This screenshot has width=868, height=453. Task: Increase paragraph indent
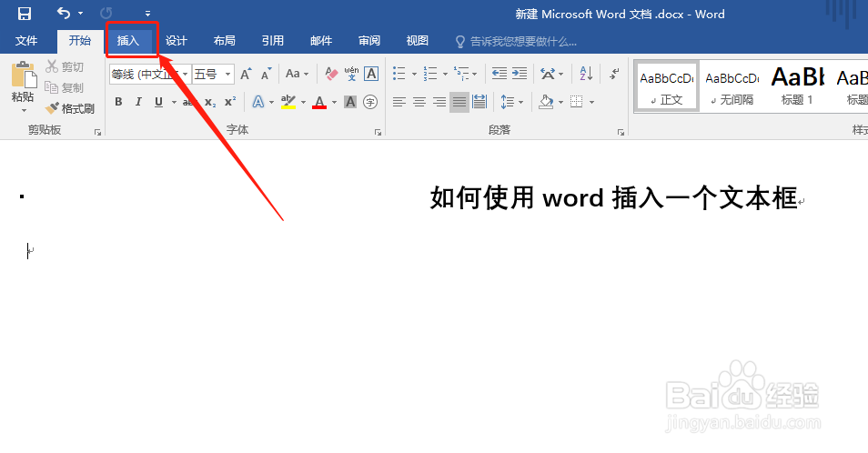click(x=520, y=74)
